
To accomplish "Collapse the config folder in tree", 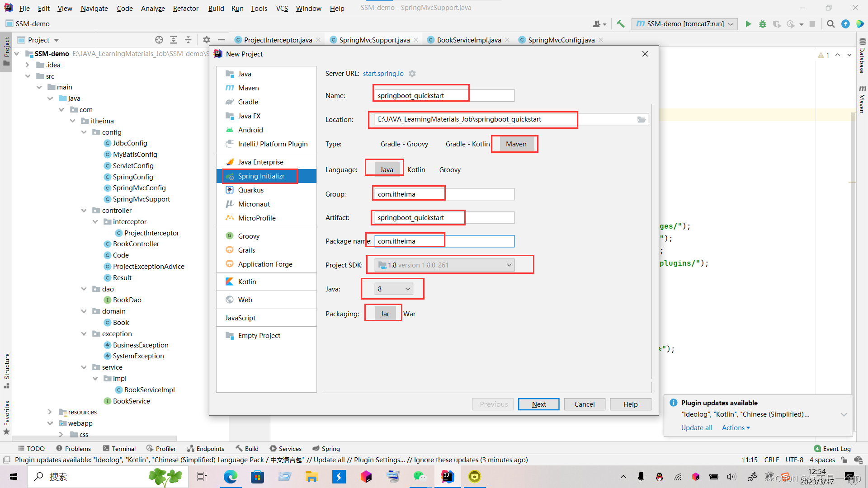I will pos(84,132).
